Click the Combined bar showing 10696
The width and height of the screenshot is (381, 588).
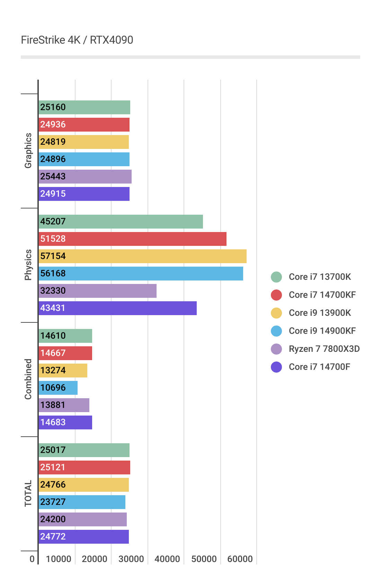[x=58, y=388]
